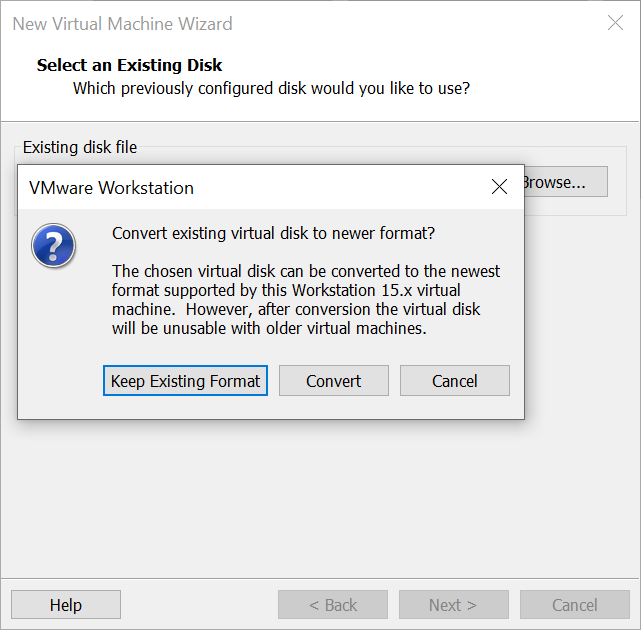Choose Convert to upgrade the disk format

coord(334,381)
